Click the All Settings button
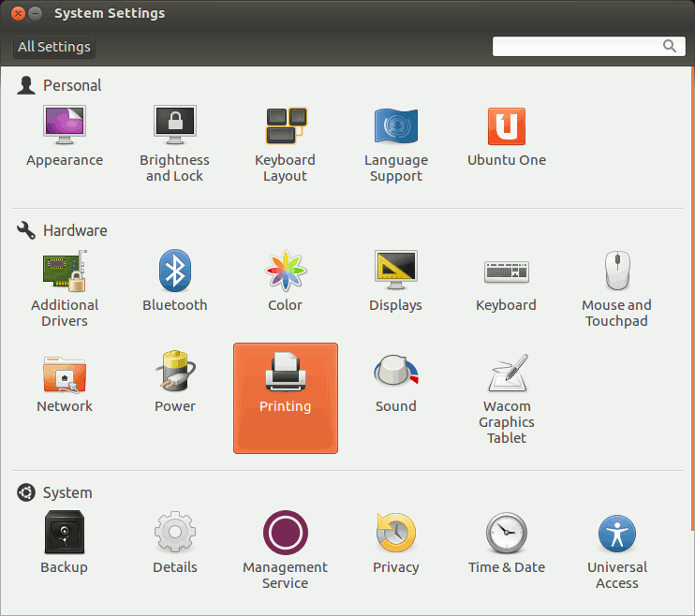The width and height of the screenshot is (695, 616). click(x=54, y=47)
